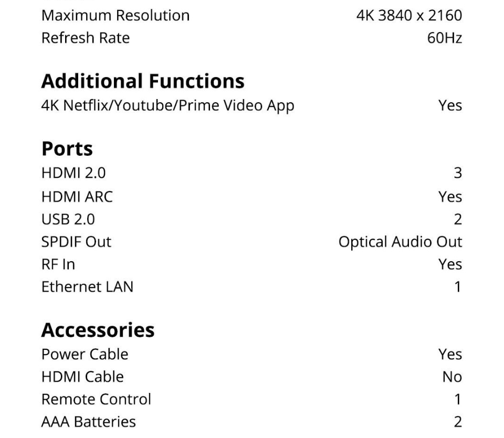Select the Maximum Resolution label
Viewport: 504px width, 438px height.
pyautogui.click(x=115, y=15)
